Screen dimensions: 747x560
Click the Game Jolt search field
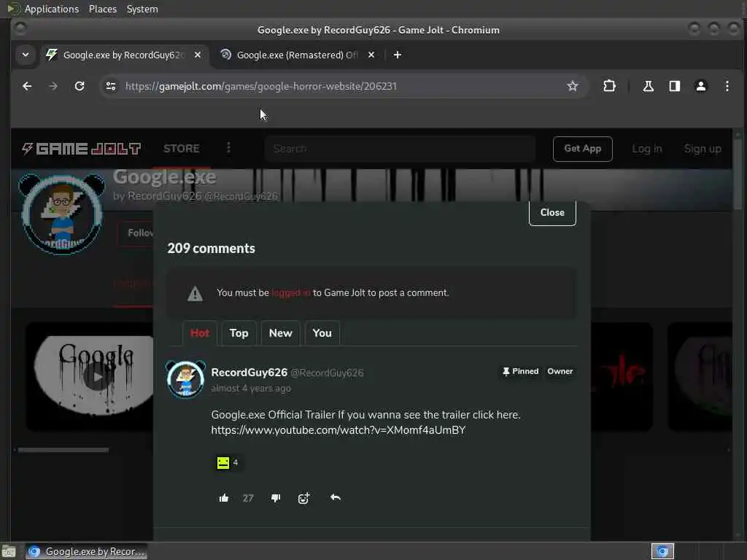click(400, 149)
